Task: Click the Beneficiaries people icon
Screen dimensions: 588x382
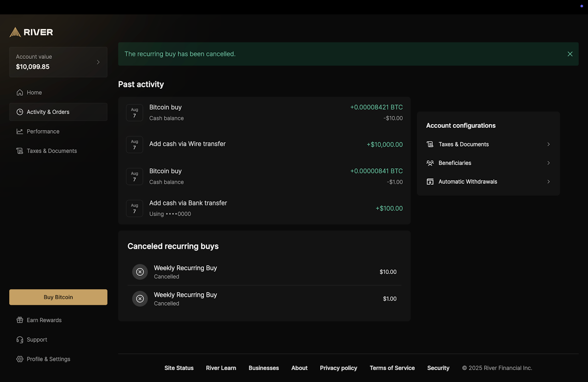Action: point(430,163)
